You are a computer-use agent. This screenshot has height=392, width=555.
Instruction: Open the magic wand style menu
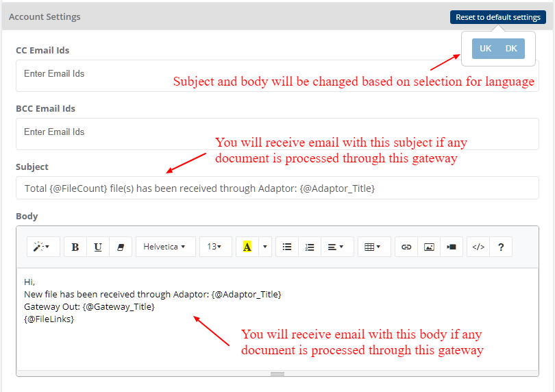tap(43, 247)
